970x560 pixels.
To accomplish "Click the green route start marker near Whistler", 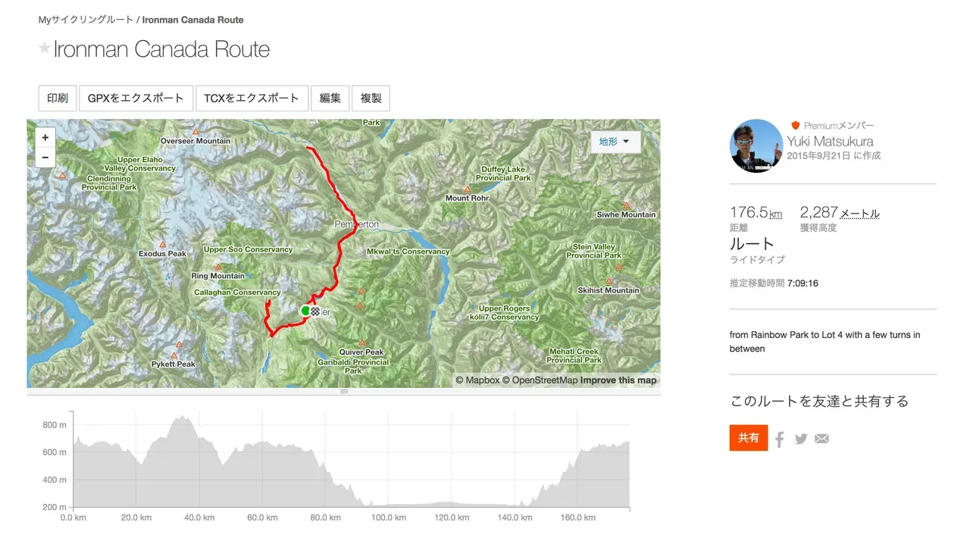I will pyautogui.click(x=305, y=311).
